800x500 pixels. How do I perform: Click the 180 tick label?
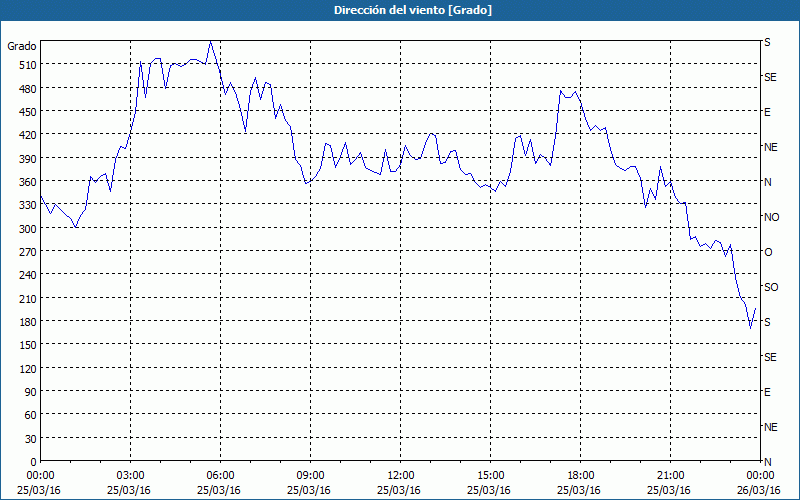point(28,321)
